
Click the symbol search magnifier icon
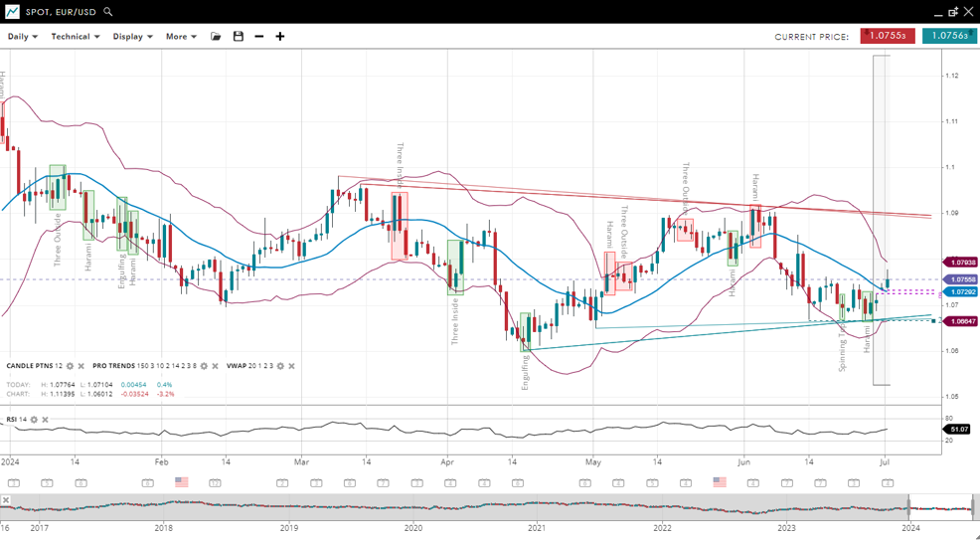(x=108, y=12)
